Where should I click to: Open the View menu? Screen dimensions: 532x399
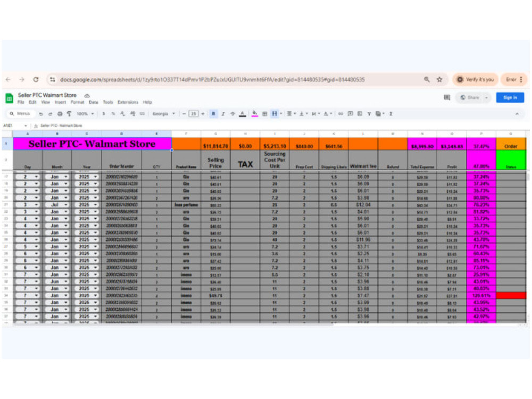[45, 102]
